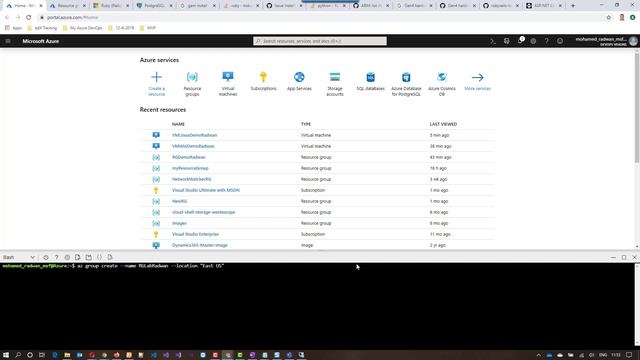Viewport: 640px width, 360px height.
Task: Open Storage accounts service
Action: 335,83
